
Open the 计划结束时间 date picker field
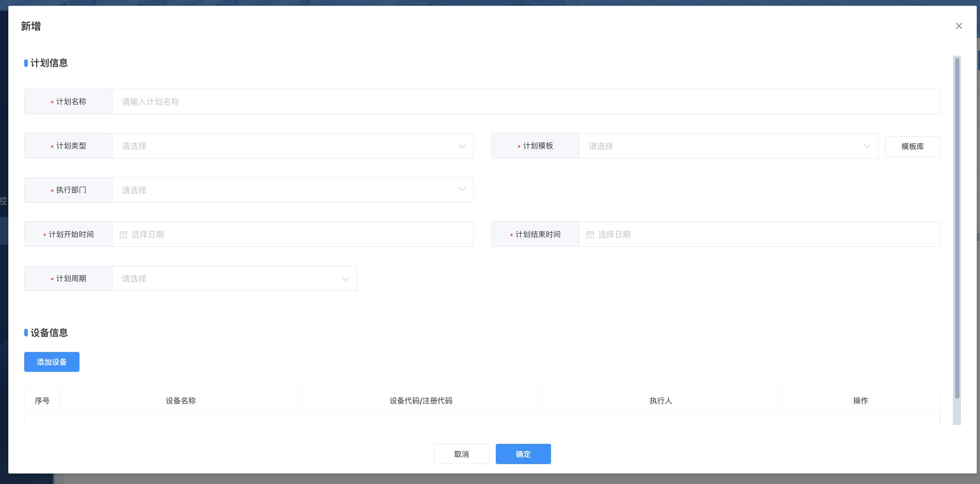coord(761,234)
